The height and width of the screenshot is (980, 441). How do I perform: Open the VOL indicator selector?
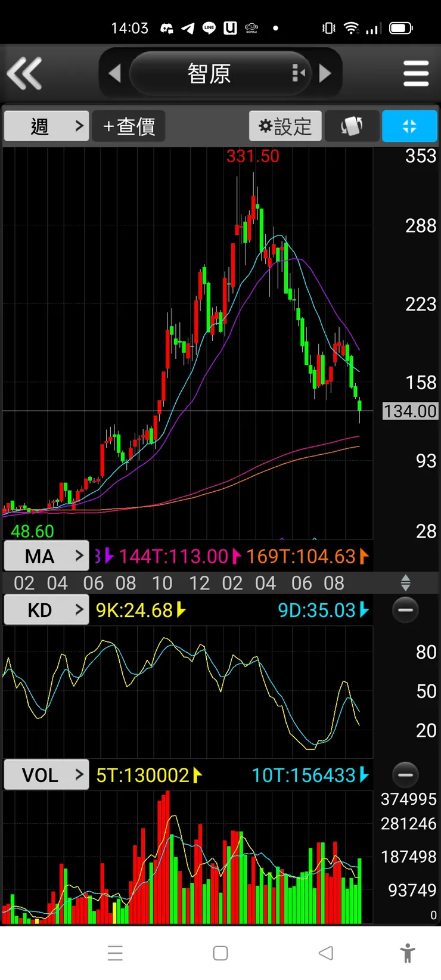tap(46, 775)
